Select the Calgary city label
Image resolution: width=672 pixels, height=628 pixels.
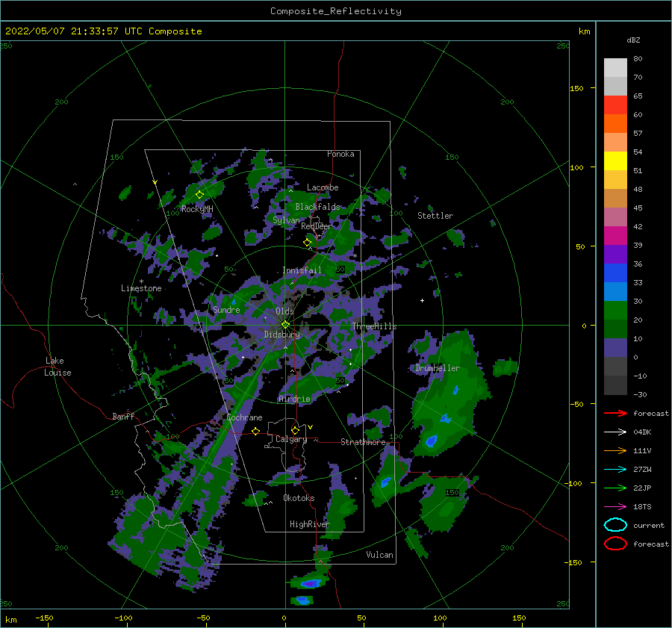[x=291, y=439]
